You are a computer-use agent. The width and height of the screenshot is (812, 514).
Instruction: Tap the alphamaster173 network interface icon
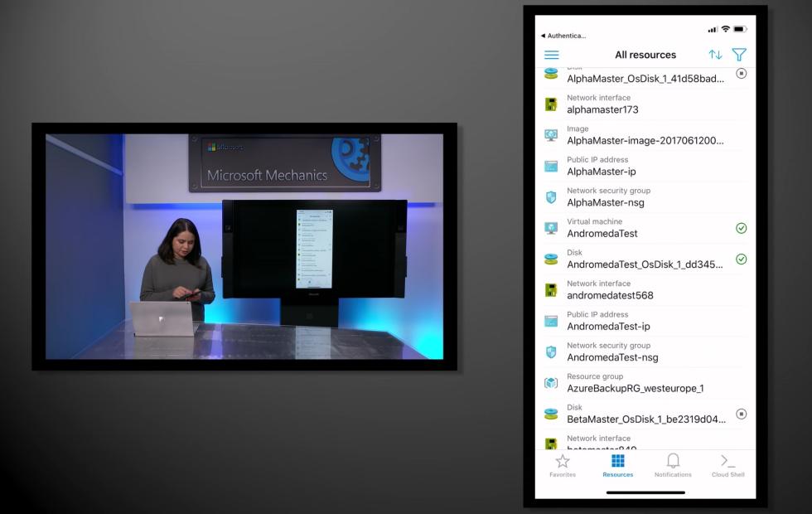click(551, 104)
